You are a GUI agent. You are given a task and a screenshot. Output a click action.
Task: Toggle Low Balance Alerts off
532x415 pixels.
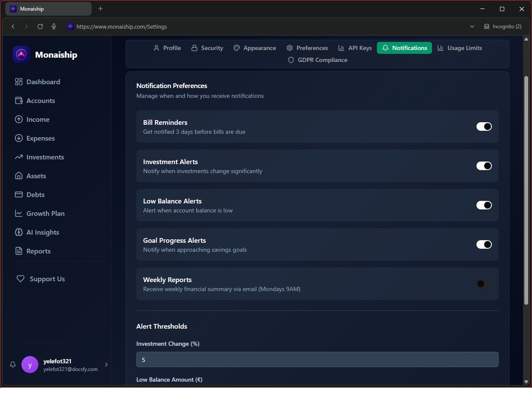pyautogui.click(x=484, y=205)
